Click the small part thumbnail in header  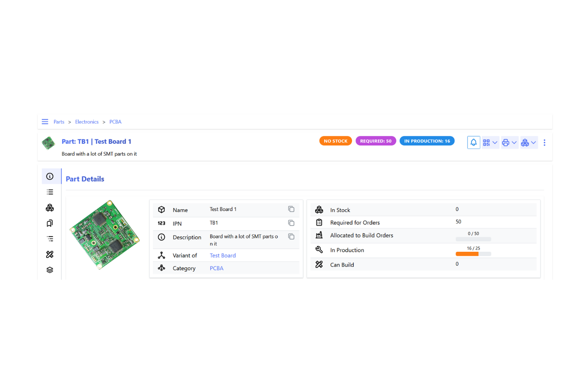(48, 143)
